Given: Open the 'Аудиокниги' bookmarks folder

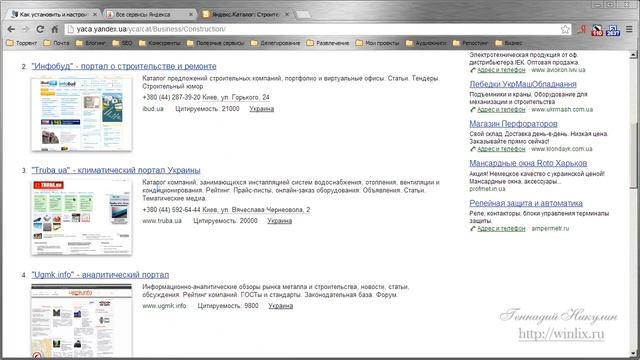Looking at the screenshot, I should (x=426, y=43).
